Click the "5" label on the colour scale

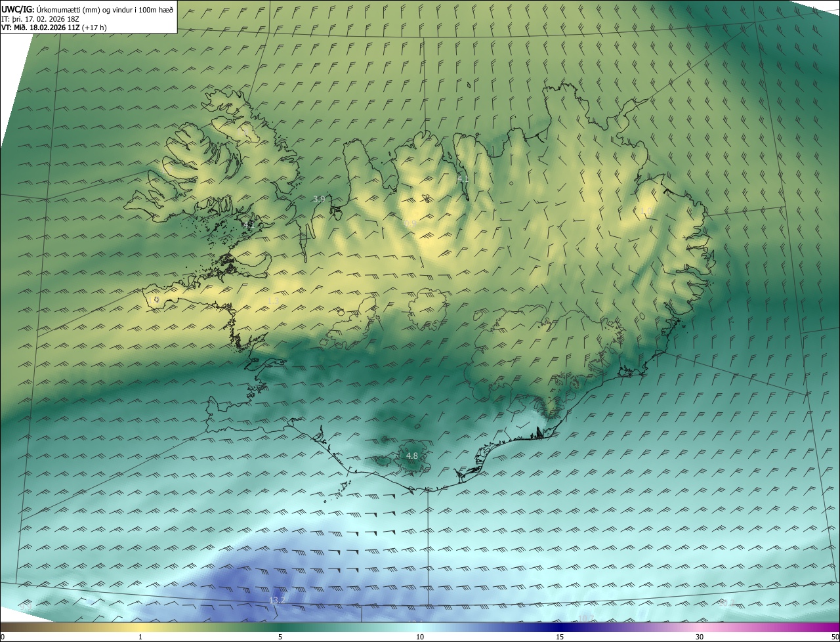280,637
